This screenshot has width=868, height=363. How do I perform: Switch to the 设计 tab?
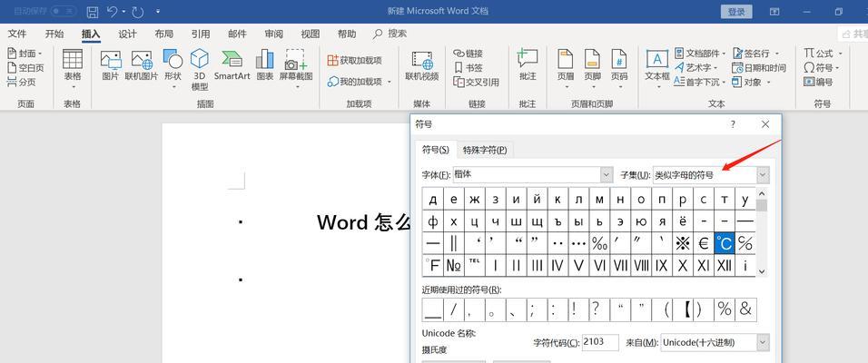point(127,34)
